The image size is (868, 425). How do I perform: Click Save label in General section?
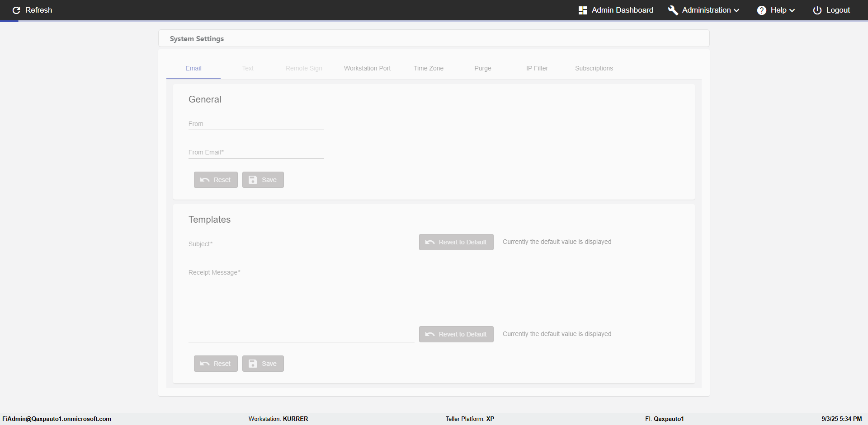click(x=269, y=180)
